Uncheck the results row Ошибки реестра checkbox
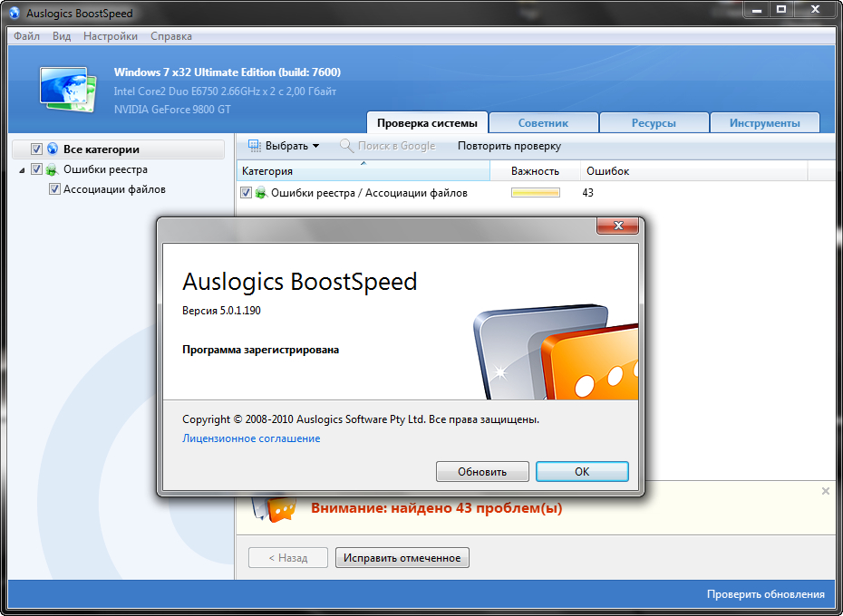 pos(246,192)
